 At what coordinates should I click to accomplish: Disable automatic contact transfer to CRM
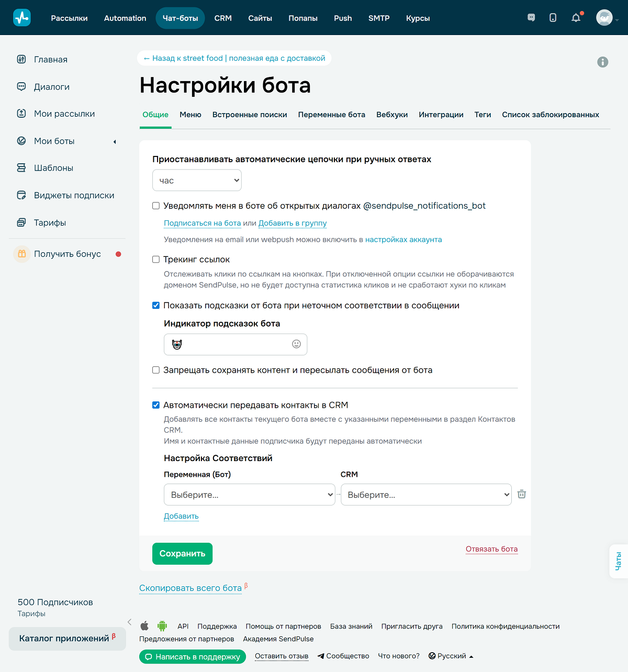tap(155, 405)
